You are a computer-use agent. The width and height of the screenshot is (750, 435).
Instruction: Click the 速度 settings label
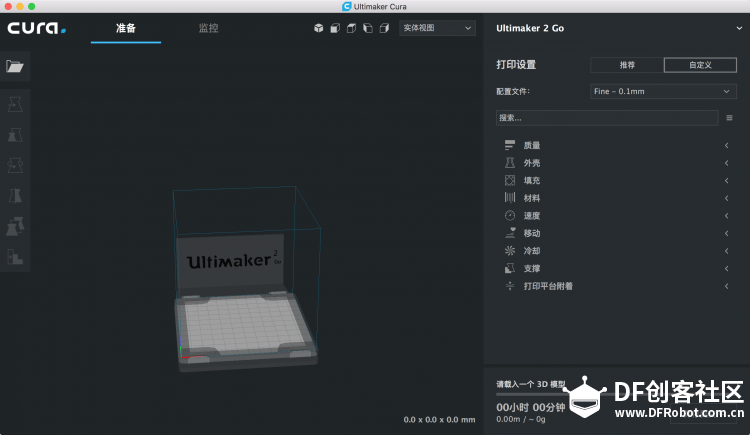click(531, 216)
